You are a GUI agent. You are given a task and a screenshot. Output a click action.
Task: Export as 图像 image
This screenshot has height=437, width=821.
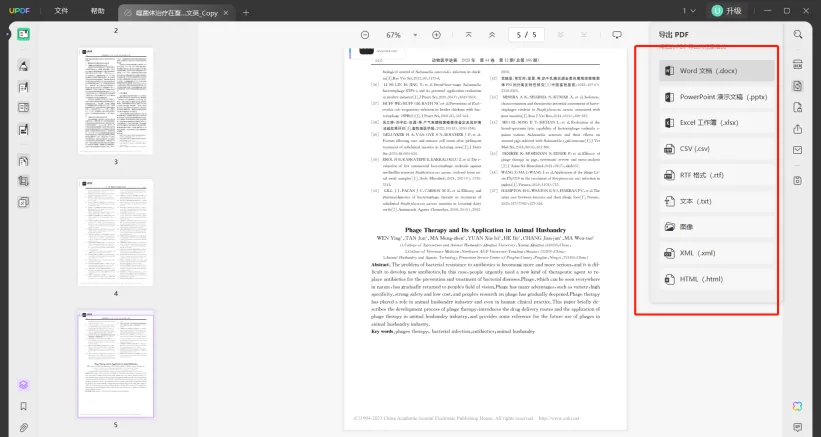[717, 227]
